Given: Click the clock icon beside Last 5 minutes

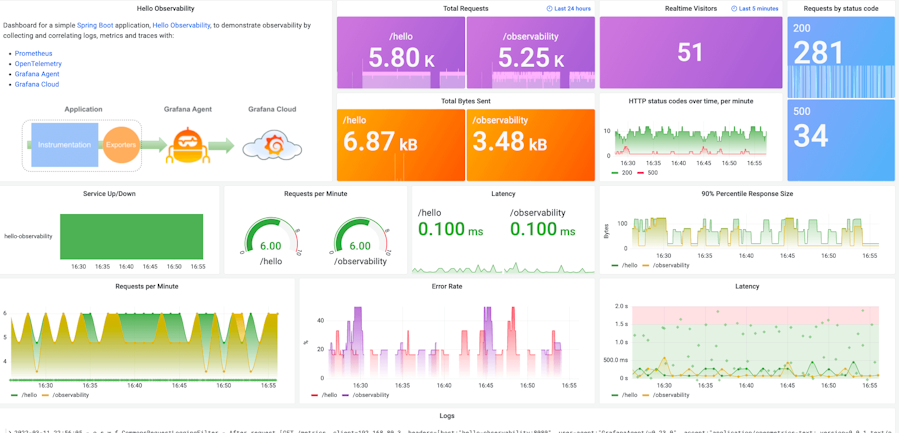Looking at the screenshot, I should coord(734,9).
